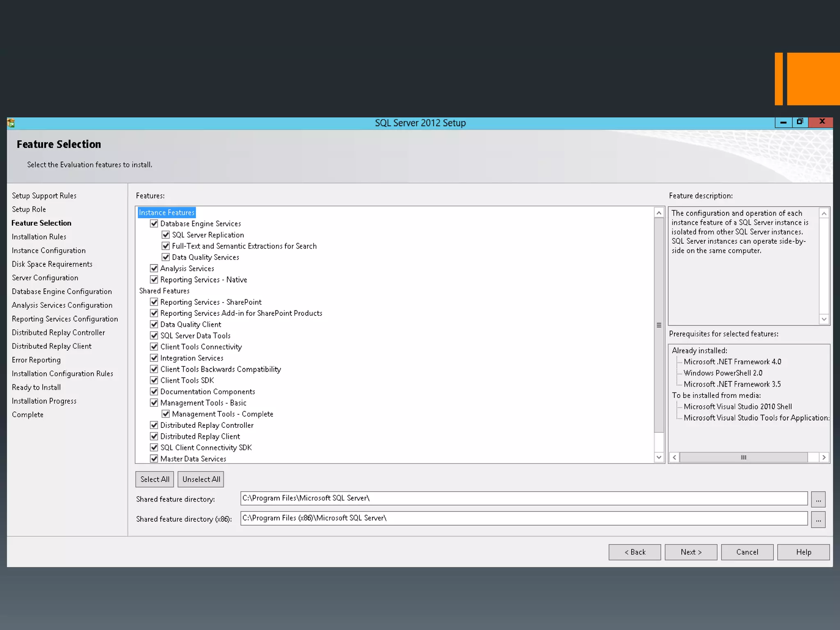Click the Shared feature directory path field
The width and height of the screenshot is (840, 630).
click(523, 498)
